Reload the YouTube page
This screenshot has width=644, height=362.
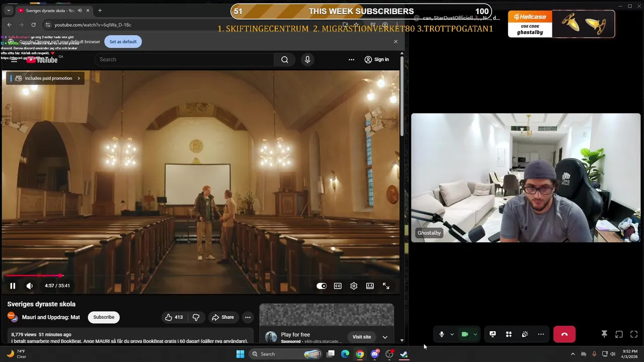click(x=33, y=25)
